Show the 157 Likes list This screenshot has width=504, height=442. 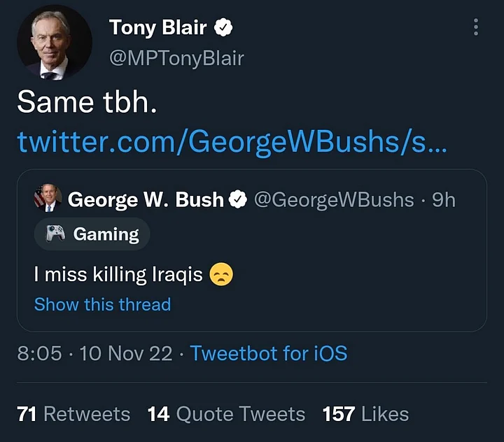pos(365,414)
